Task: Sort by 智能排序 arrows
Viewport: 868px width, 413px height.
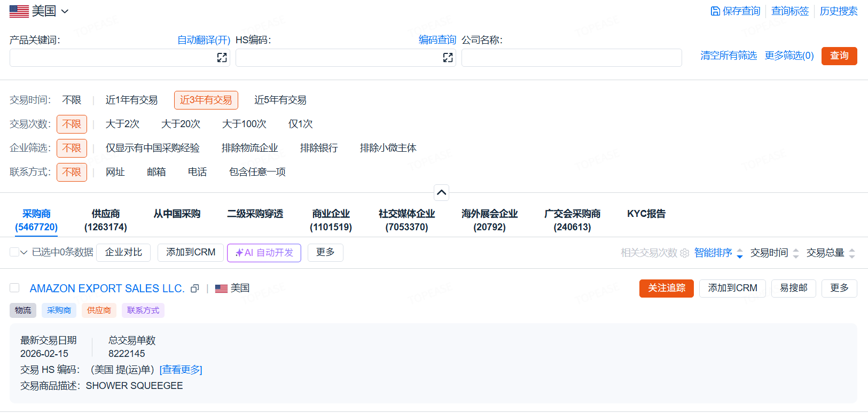Action: click(739, 253)
